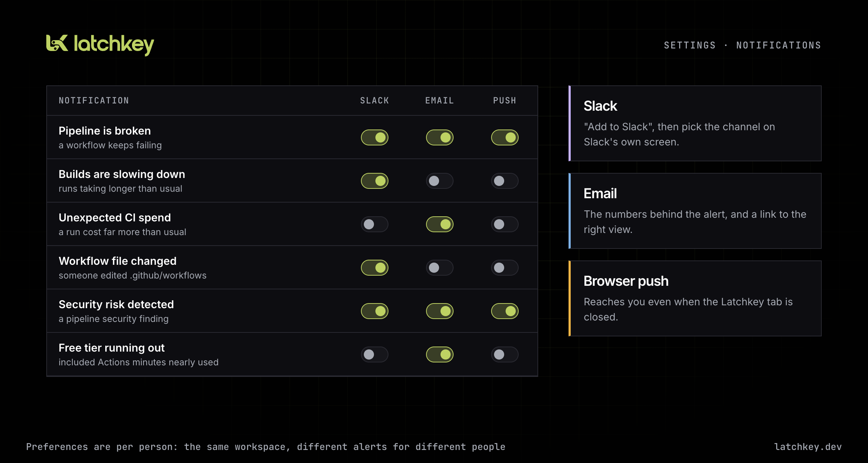Turn off Email for Security risk detected

click(440, 311)
